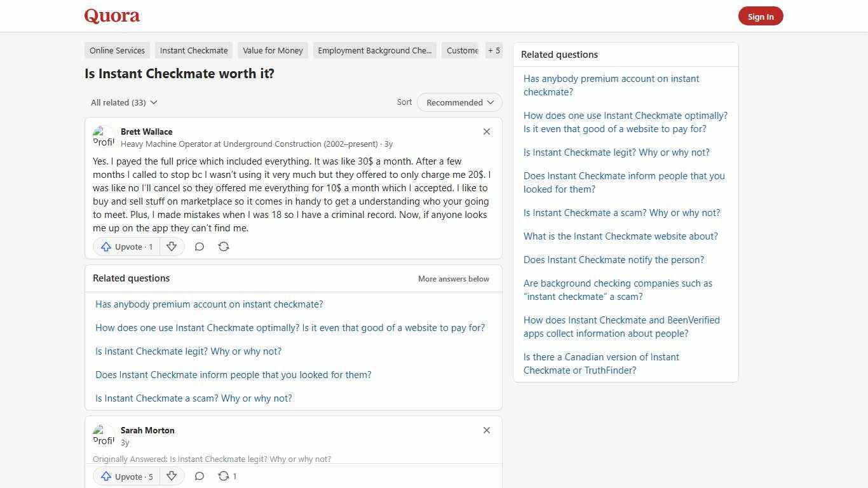868x488 pixels.
Task: Select the Instant Checkmate topic tag
Action: click(194, 50)
